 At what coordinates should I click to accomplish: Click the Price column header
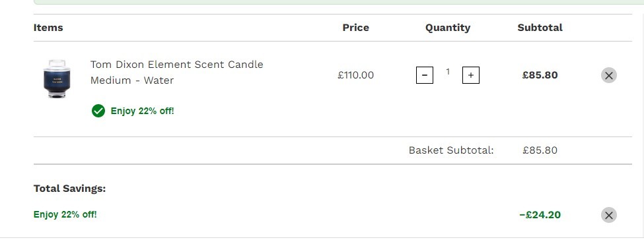pos(355,28)
